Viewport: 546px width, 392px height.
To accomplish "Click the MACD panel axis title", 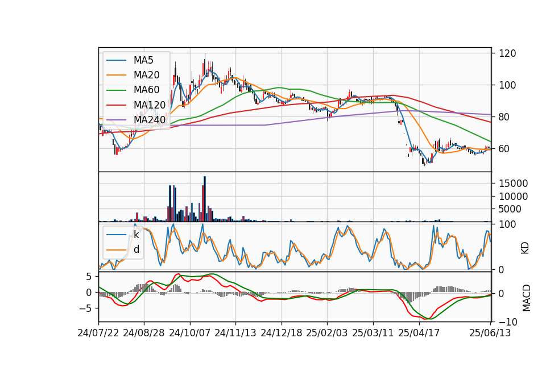I will [527, 298].
